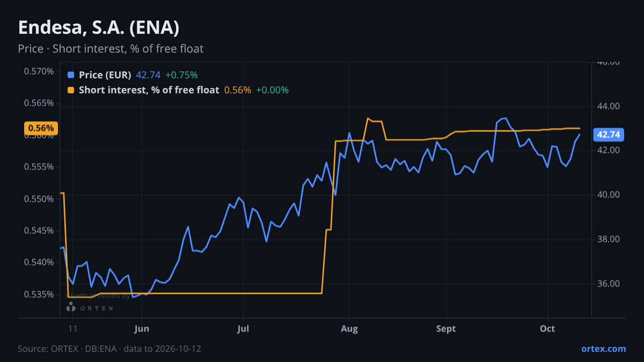This screenshot has width=644, height=362.
Task: Click the Oct label on time axis
Action: [547, 329]
